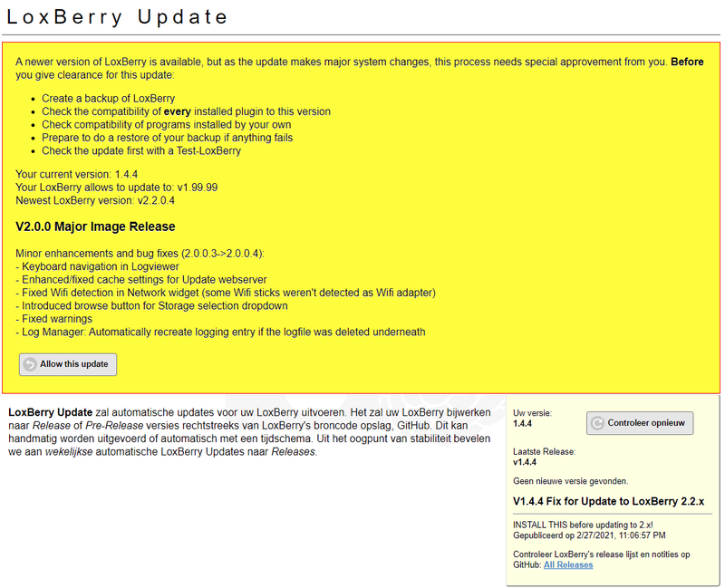
Task: Click the 'Fixed warnings' changelog line
Action: (53, 319)
